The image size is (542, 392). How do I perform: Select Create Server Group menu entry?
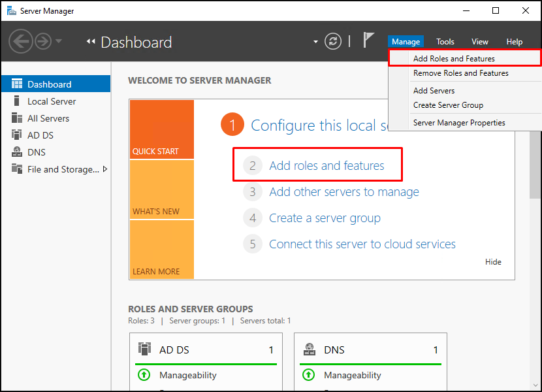tap(464, 105)
